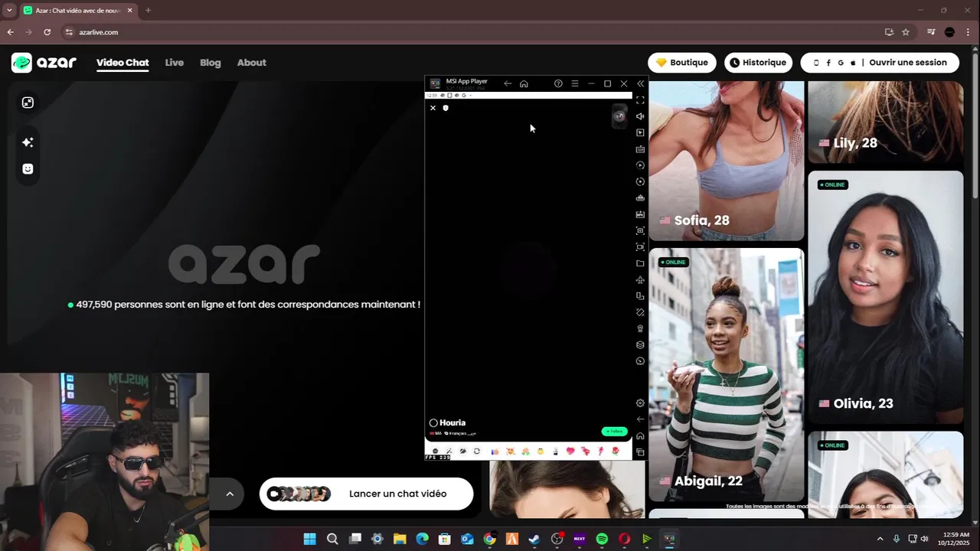Open the set location icon in MSI sidebar
The width and height of the screenshot is (980, 551).
click(x=640, y=328)
